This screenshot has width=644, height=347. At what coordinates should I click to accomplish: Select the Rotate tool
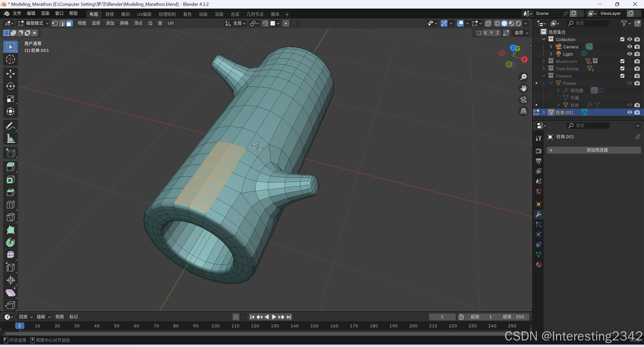[x=10, y=86]
